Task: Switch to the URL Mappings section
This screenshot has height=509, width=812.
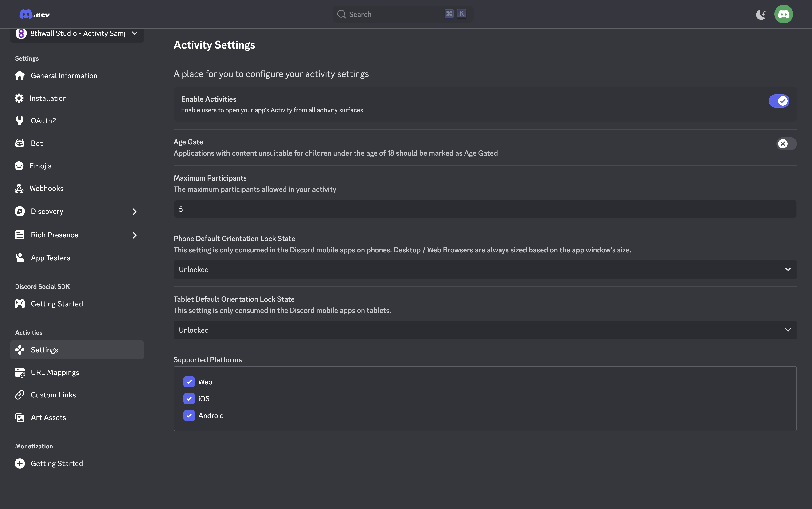Action: point(55,372)
